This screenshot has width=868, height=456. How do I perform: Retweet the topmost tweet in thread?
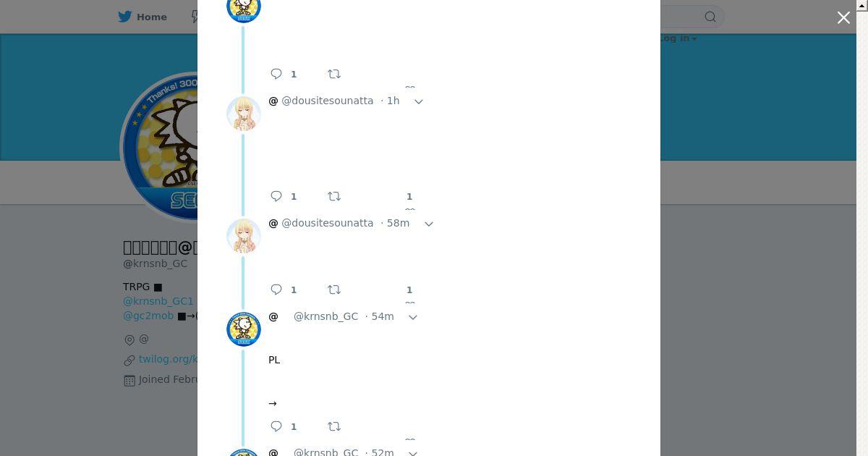coord(334,74)
